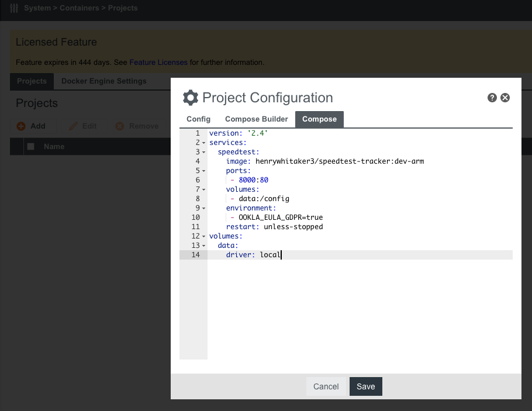Click the Edit project button
532x411 pixels.
coord(85,126)
